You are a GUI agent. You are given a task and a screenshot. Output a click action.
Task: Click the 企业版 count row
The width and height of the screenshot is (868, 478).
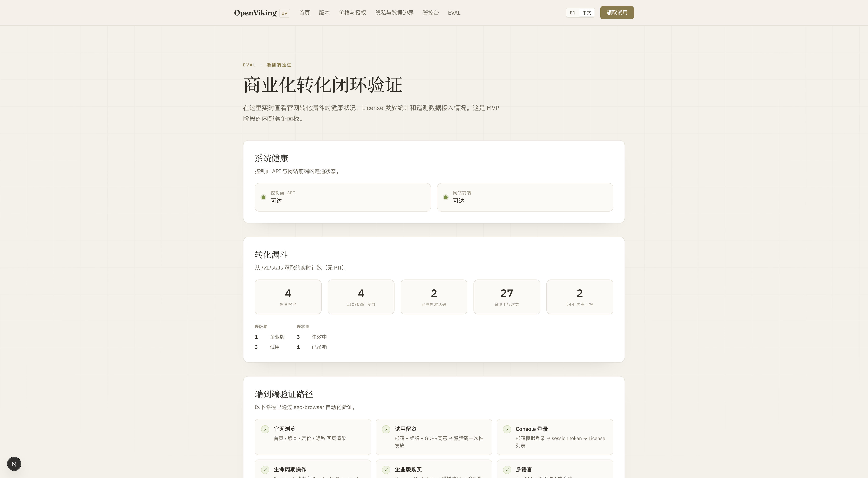click(270, 337)
